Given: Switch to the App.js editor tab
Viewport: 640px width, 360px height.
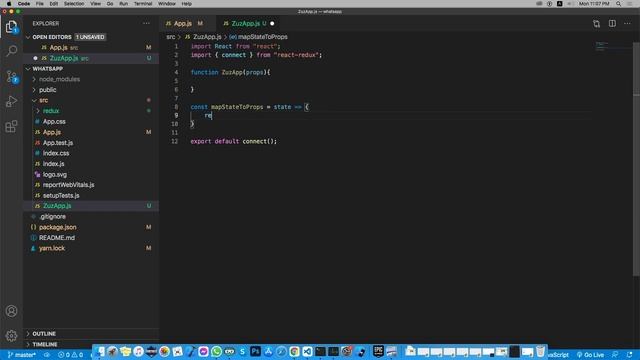Looking at the screenshot, I should (x=184, y=24).
